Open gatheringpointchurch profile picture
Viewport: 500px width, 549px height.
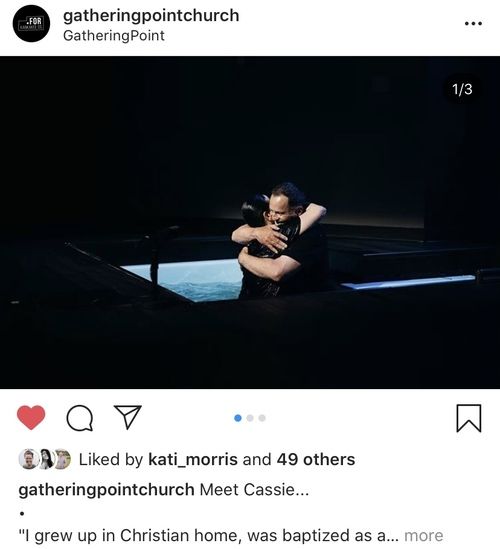[32, 24]
